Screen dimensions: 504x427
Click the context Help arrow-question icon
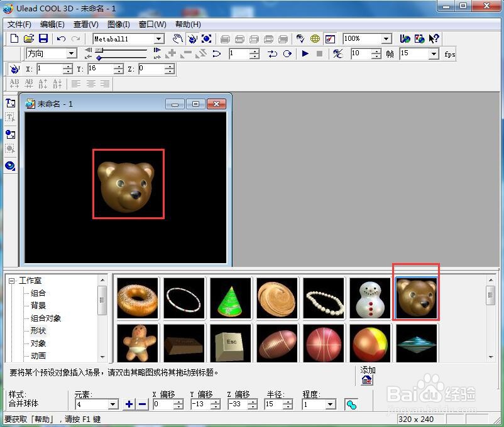[434, 38]
